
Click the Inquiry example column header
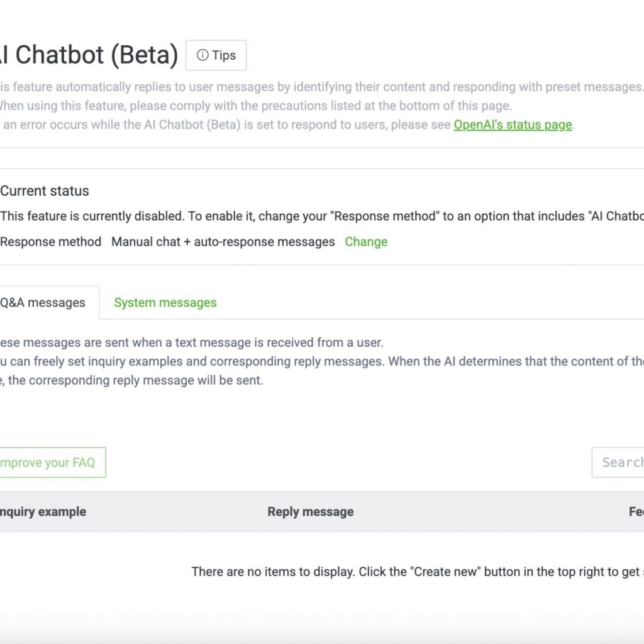(43, 512)
